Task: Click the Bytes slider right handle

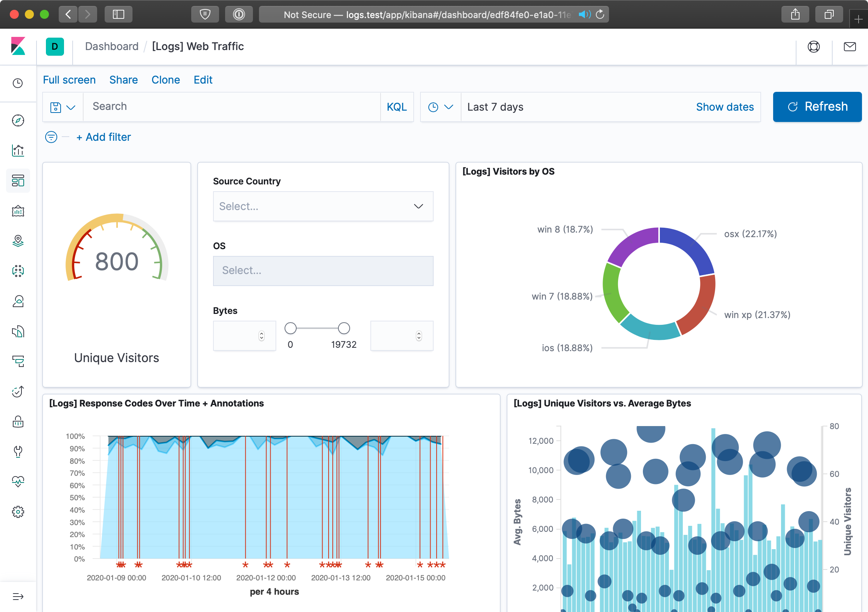Action: (x=344, y=328)
